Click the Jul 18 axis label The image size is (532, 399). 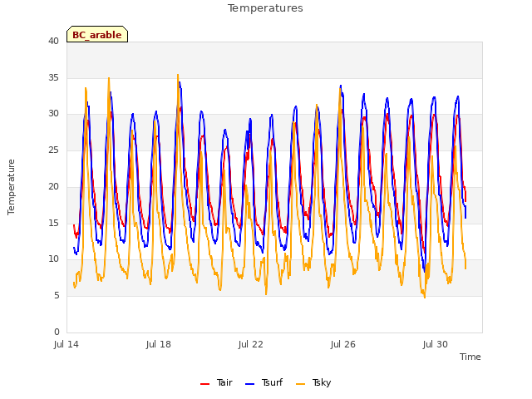click(159, 344)
